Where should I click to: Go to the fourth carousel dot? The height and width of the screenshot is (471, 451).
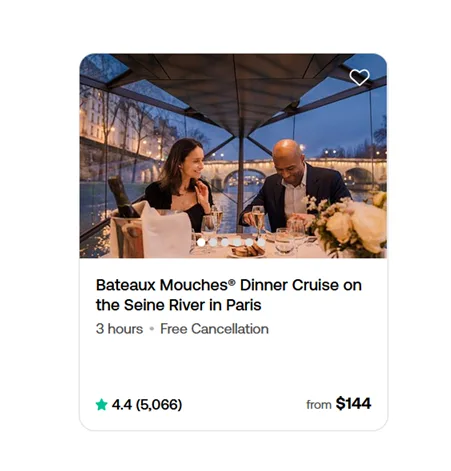(237, 242)
